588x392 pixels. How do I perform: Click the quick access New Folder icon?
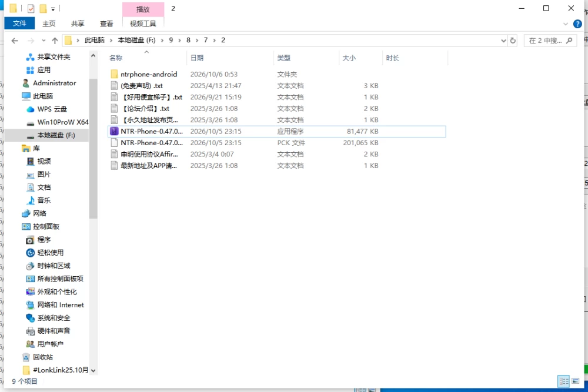(43, 8)
